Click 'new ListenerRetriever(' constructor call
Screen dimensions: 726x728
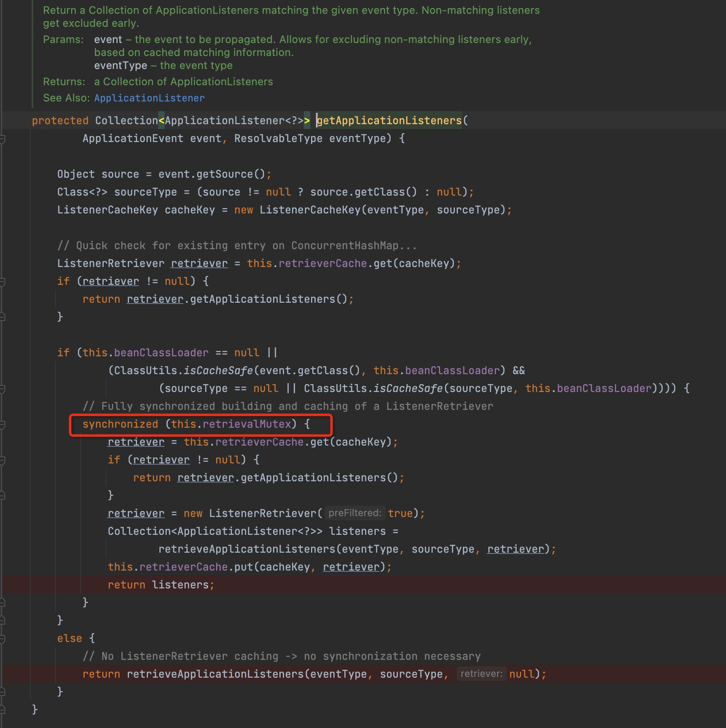[x=253, y=513]
